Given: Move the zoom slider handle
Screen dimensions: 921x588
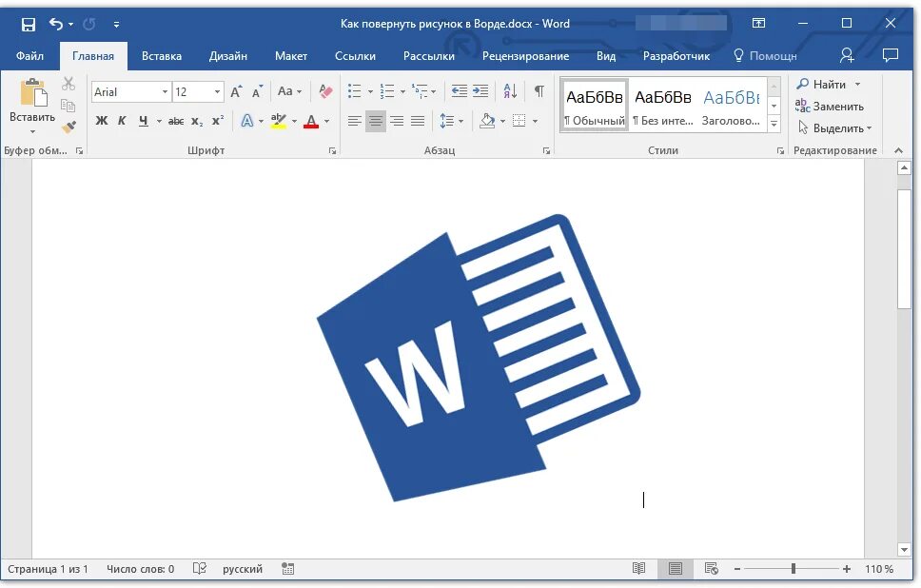Looking at the screenshot, I should click(x=793, y=568).
